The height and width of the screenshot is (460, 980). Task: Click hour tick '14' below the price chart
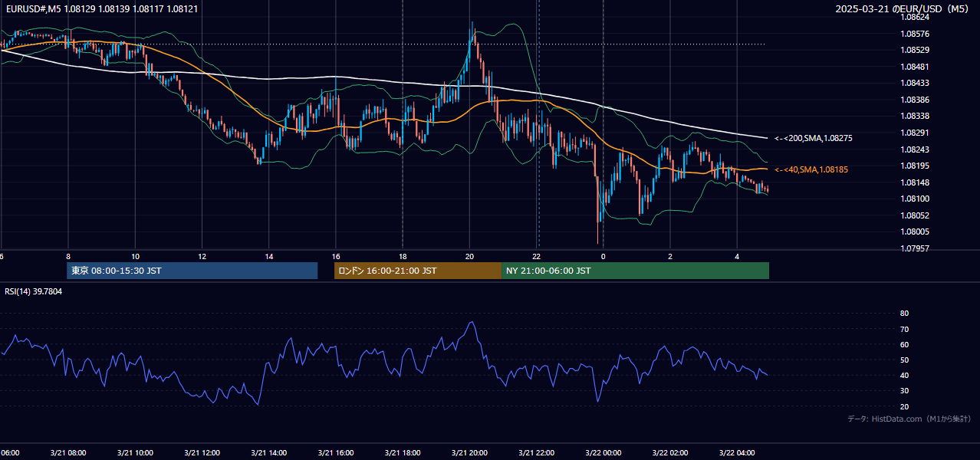pyautogui.click(x=268, y=256)
